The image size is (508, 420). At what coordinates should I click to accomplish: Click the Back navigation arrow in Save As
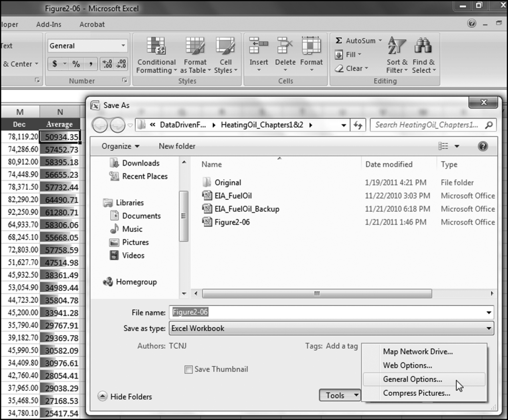click(100, 126)
